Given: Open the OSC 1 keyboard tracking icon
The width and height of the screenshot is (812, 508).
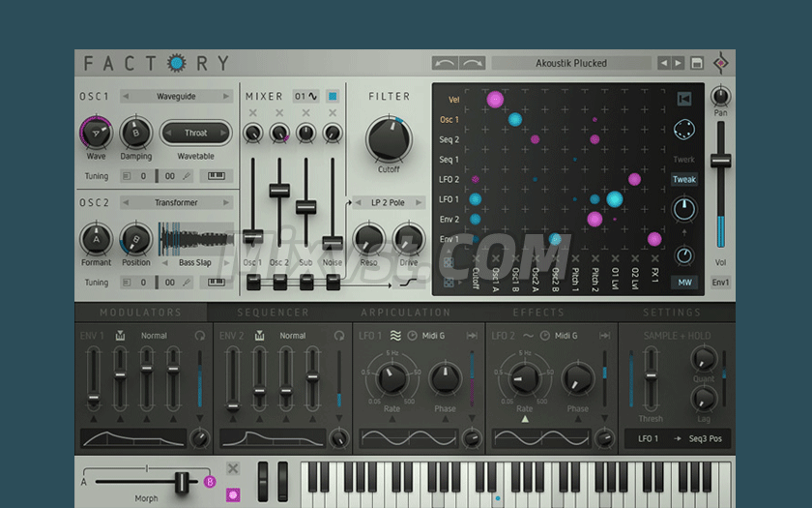Looking at the screenshot, I should (217, 176).
